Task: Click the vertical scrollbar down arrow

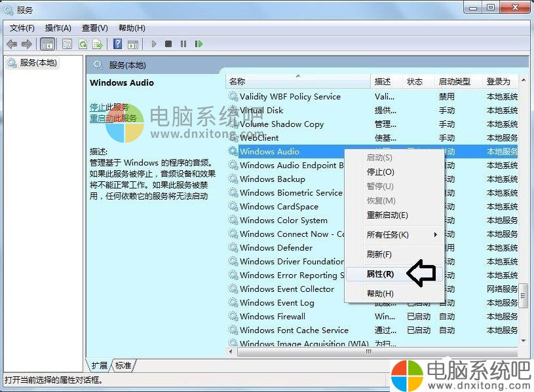Action: 524,340
